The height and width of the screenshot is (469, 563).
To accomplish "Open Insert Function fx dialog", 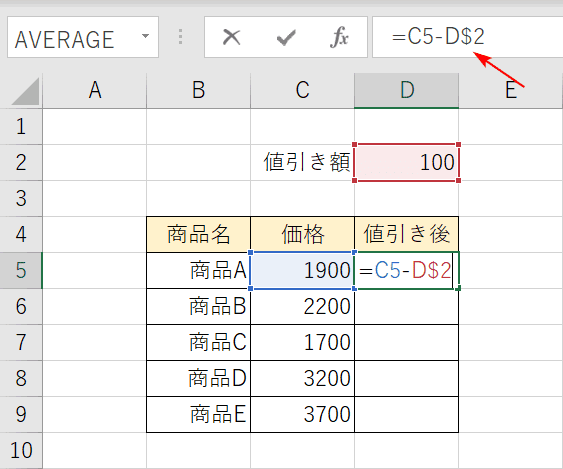I will click(x=339, y=37).
